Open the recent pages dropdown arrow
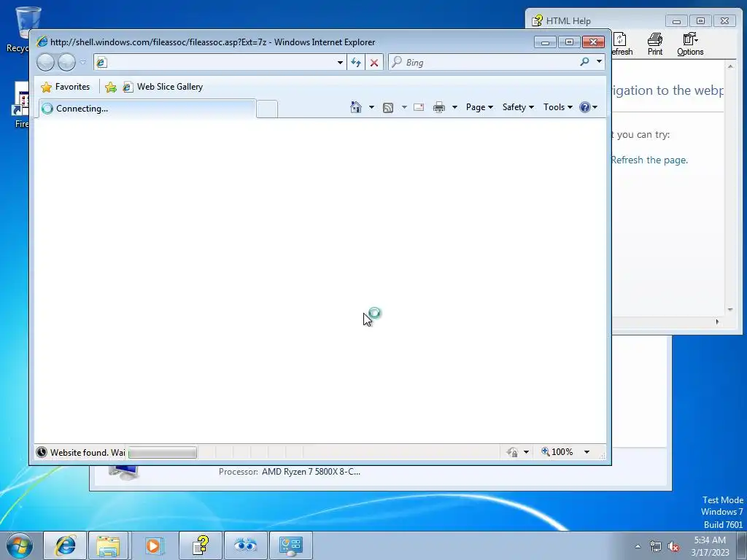The height and width of the screenshot is (560, 747). [83, 62]
